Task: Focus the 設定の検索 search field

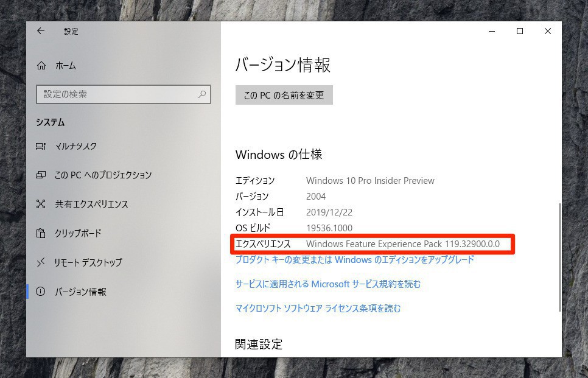Action: coord(124,94)
